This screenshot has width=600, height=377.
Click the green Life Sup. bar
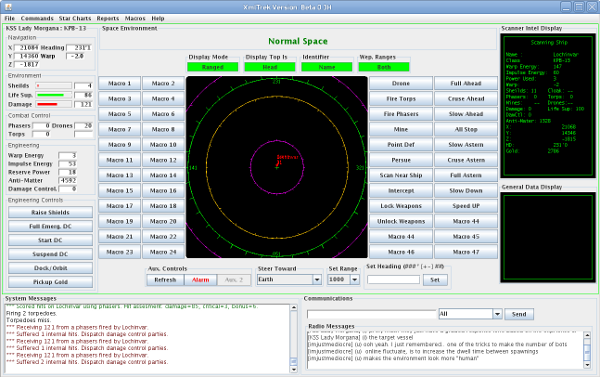pos(54,95)
